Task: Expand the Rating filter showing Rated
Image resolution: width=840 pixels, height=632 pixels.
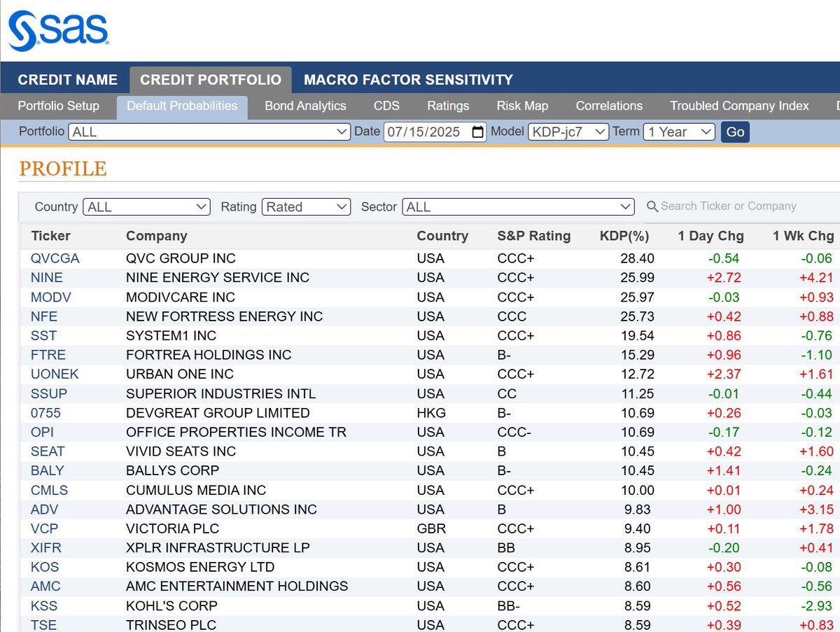Action: pos(306,207)
